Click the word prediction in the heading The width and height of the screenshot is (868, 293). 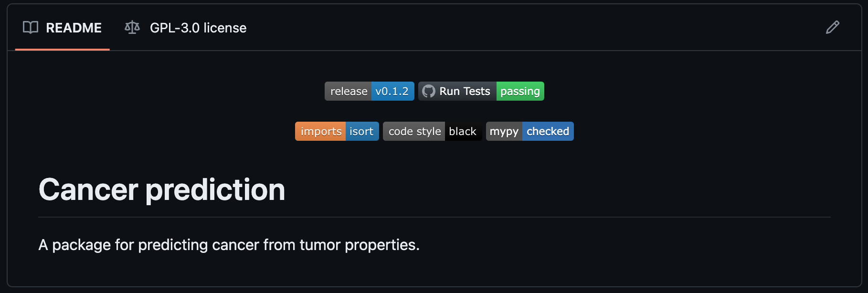[215, 190]
